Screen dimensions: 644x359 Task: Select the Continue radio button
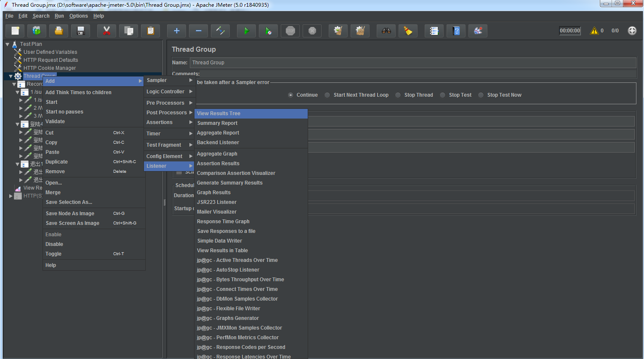point(290,95)
